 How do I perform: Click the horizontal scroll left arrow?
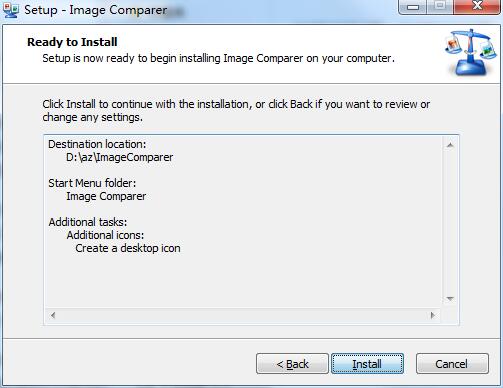pyautogui.click(x=53, y=315)
